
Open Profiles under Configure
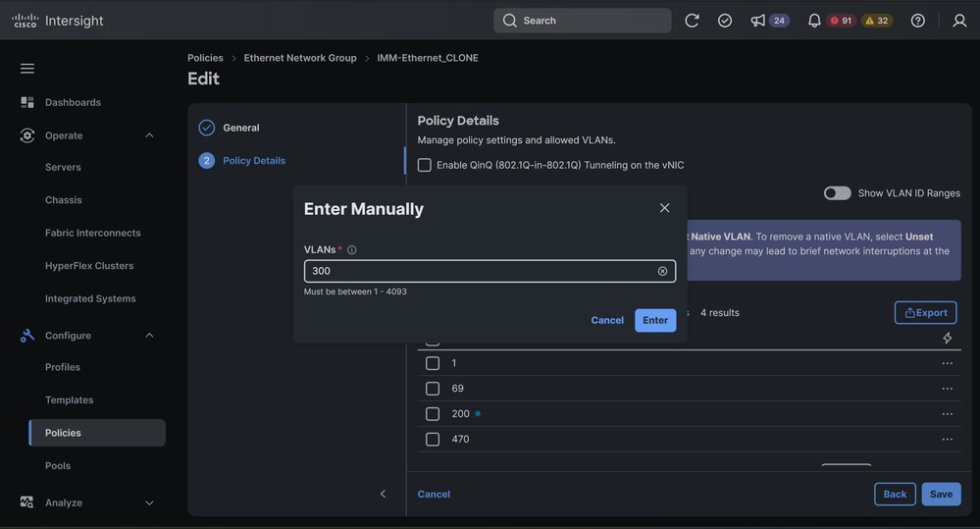(x=63, y=367)
